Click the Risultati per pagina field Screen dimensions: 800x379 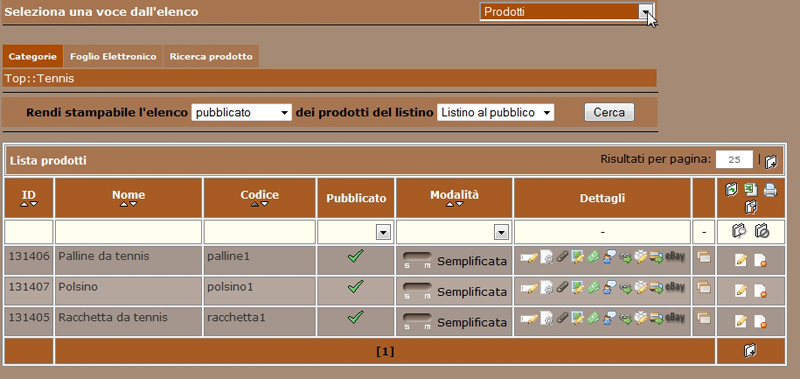tap(734, 160)
